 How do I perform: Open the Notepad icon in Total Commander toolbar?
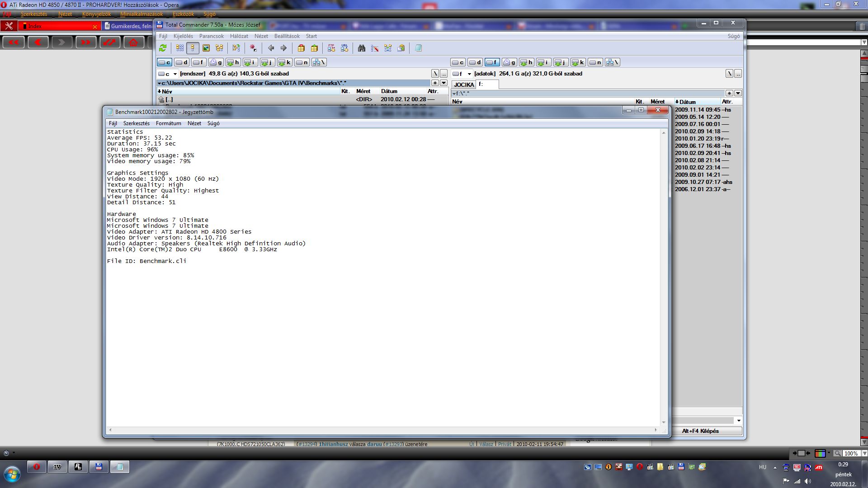point(418,48)
